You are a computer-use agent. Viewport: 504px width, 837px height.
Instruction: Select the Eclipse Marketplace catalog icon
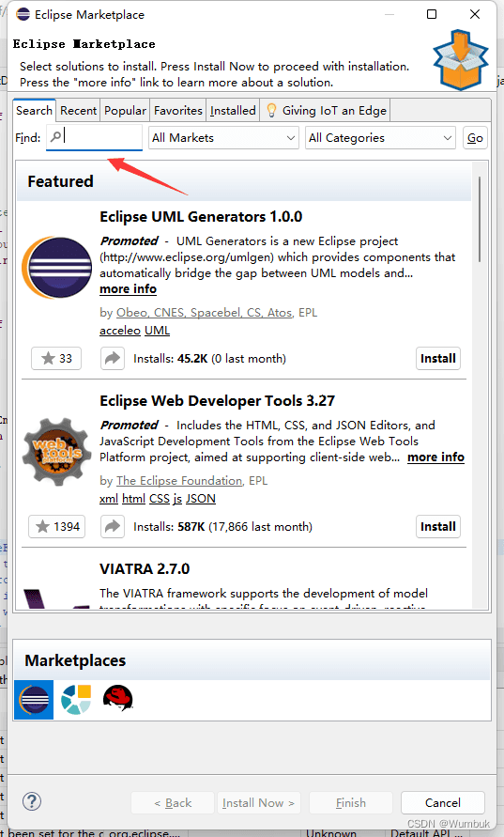pos(34,699)
